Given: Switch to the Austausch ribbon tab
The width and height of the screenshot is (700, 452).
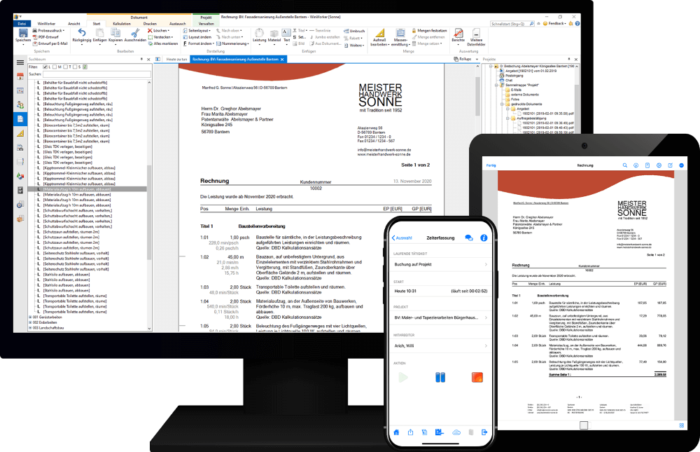Looking at the screenshot, I should click(x=177, y=23).
